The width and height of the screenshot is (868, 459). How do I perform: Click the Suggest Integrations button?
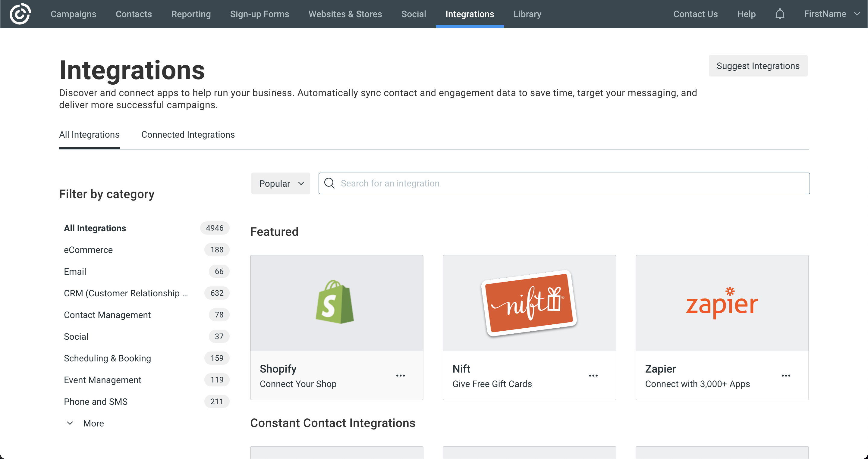[x=758, y=66]
